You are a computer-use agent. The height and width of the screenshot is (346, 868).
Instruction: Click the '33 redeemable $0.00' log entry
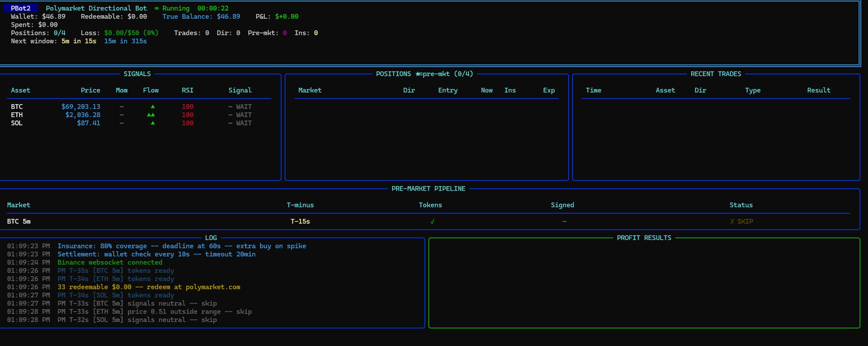click(149, 287)
